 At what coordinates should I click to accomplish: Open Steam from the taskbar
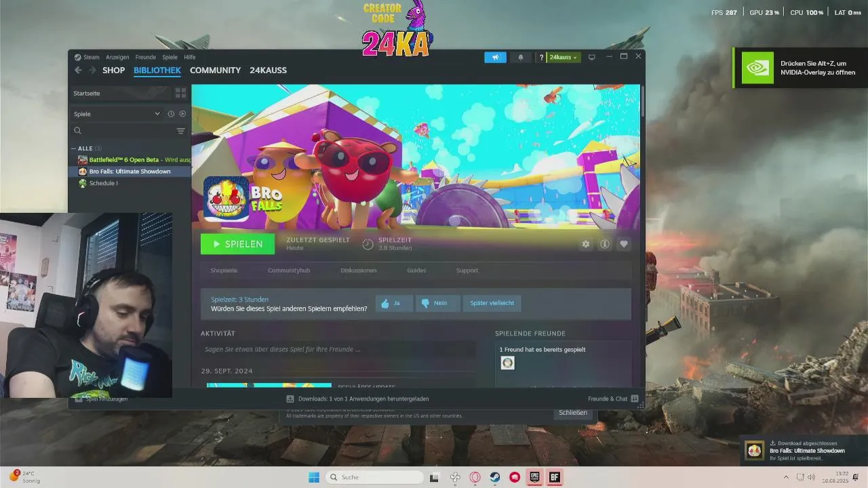point(495,477)
